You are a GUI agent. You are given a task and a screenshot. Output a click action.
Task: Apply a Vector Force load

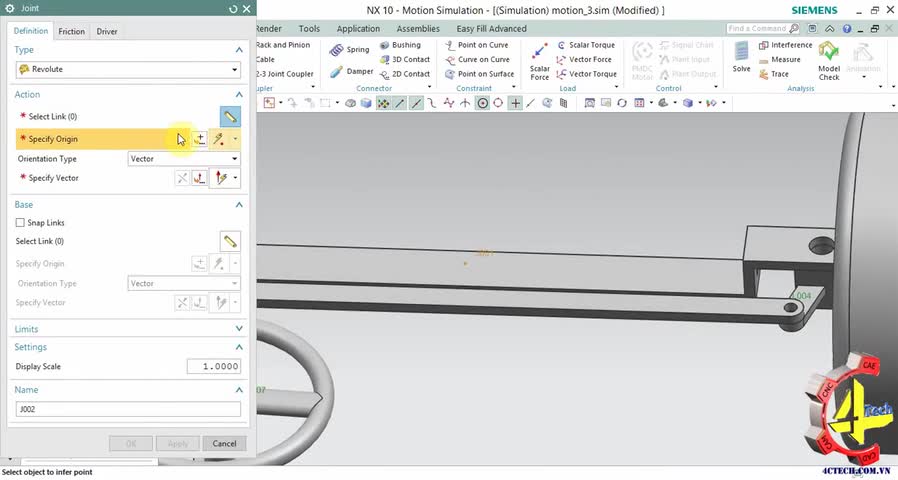click(x=584, y=59)
